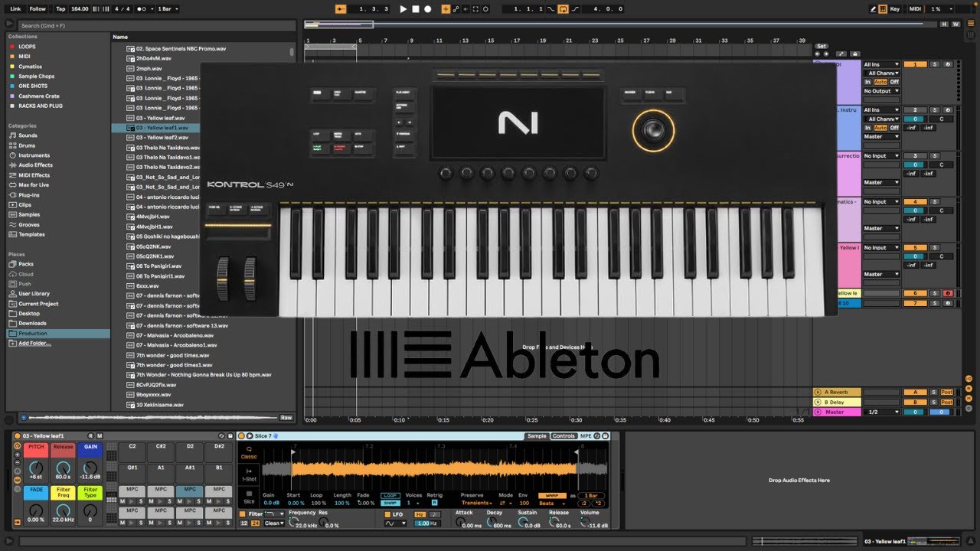Toggle track 4 activator button

[915, 202]
